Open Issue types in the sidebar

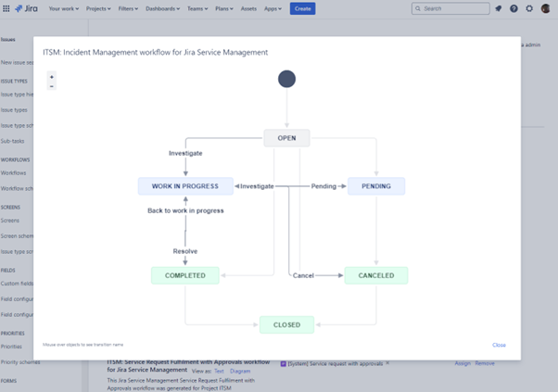(14, 110)
